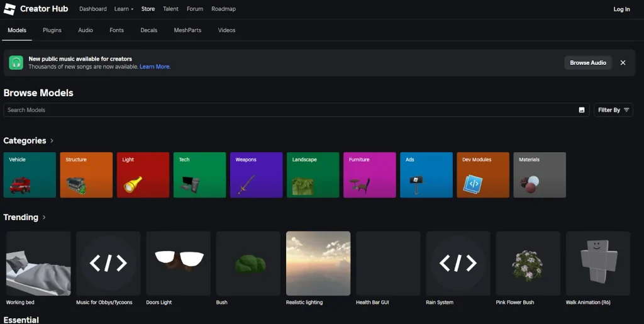Open the Materials category tile
The width and height of the screenshot is (644, 324).
tap(540, 175)
